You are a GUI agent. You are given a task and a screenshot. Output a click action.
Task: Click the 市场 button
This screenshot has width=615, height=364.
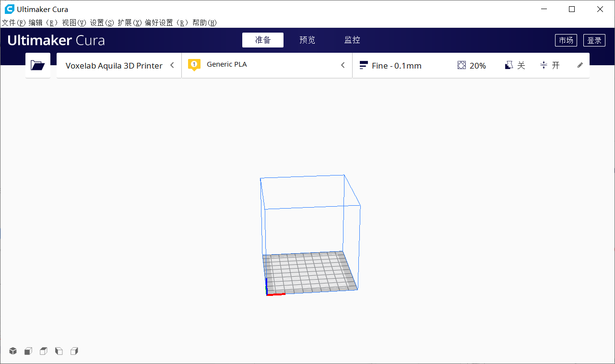tap(566, 40)
